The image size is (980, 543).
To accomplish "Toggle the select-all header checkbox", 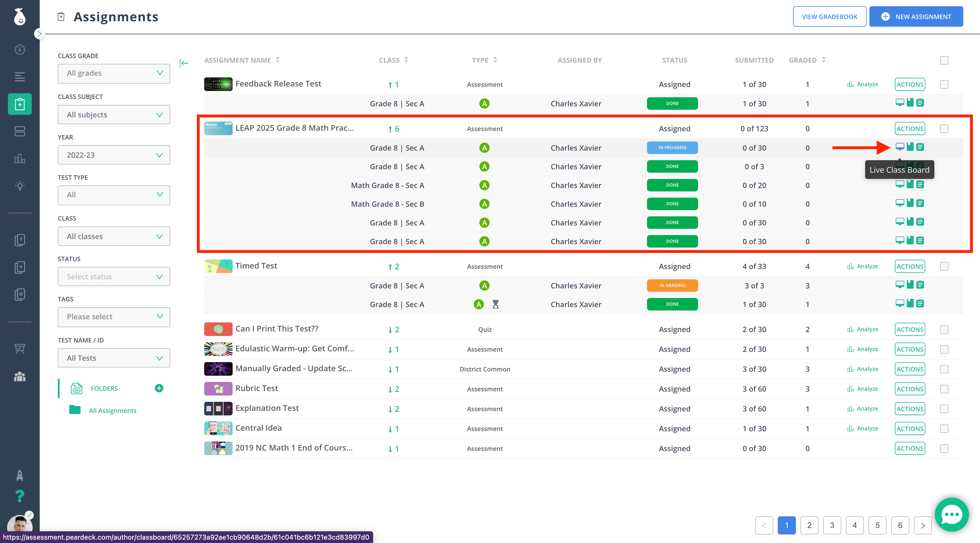I will [x=944, y=60].
